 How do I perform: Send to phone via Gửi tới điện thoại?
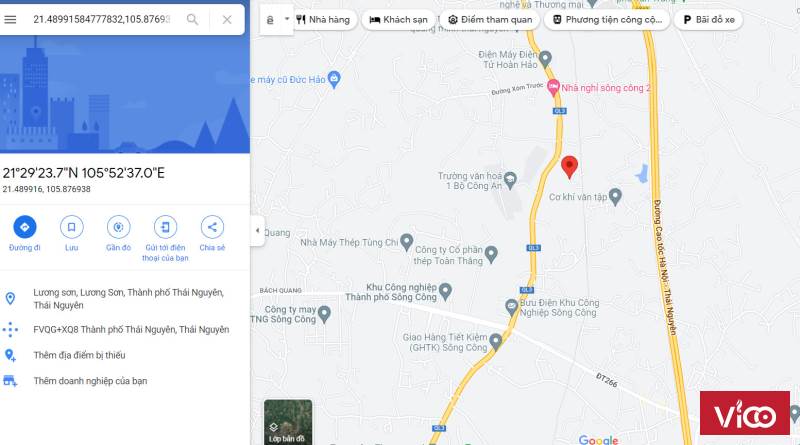tap(165, 239)
